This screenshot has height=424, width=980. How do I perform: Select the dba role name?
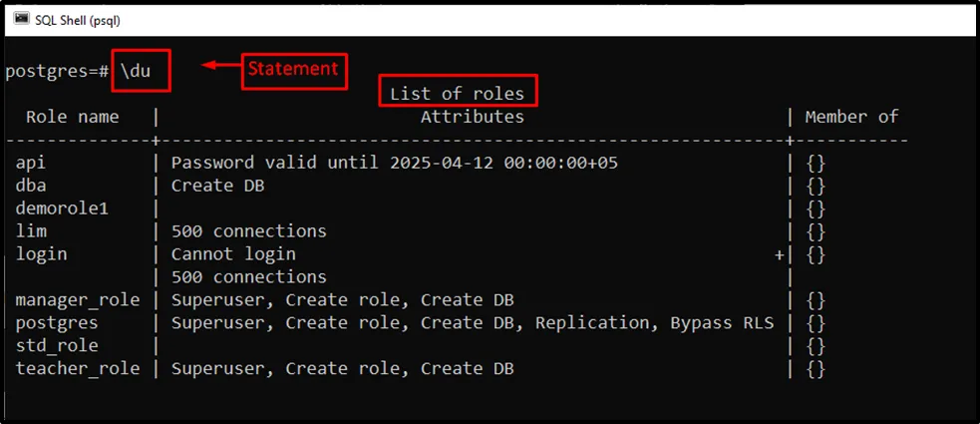[31, 186]
